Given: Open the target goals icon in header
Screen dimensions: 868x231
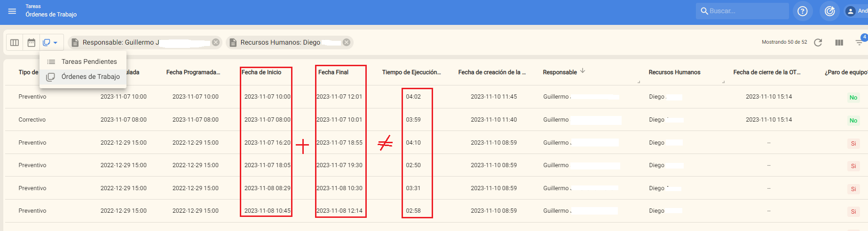Looking at the screenshot, I should [x=829, y=11].
